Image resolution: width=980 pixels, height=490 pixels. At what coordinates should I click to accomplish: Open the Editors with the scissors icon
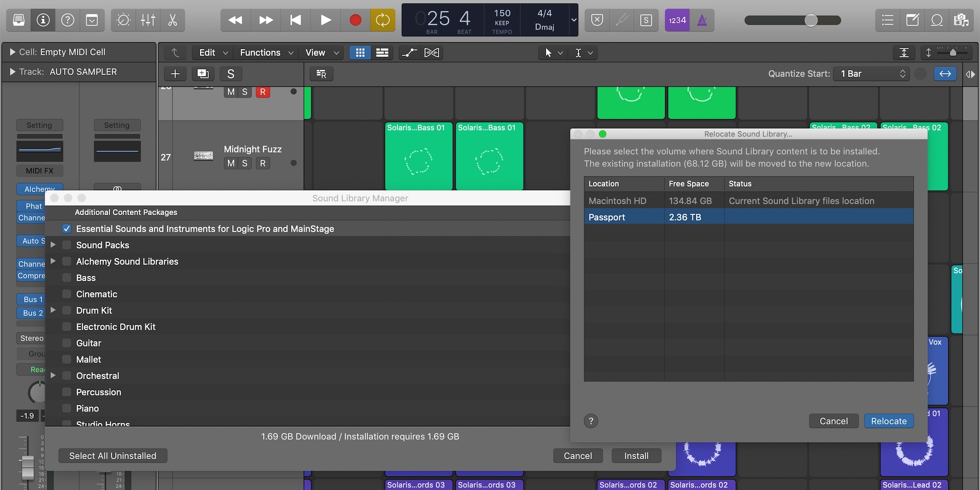point(172,20)
